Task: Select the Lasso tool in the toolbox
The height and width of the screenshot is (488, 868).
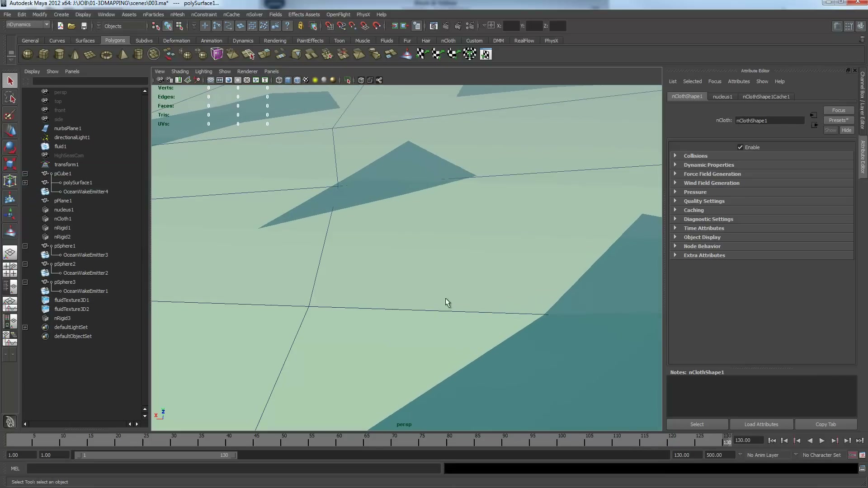Action: pos(10,98)
